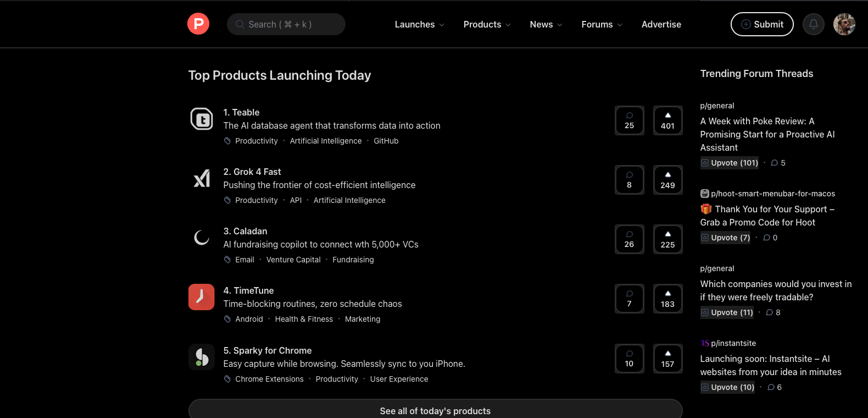Open p/general above the Poke thread

point(717,106)
